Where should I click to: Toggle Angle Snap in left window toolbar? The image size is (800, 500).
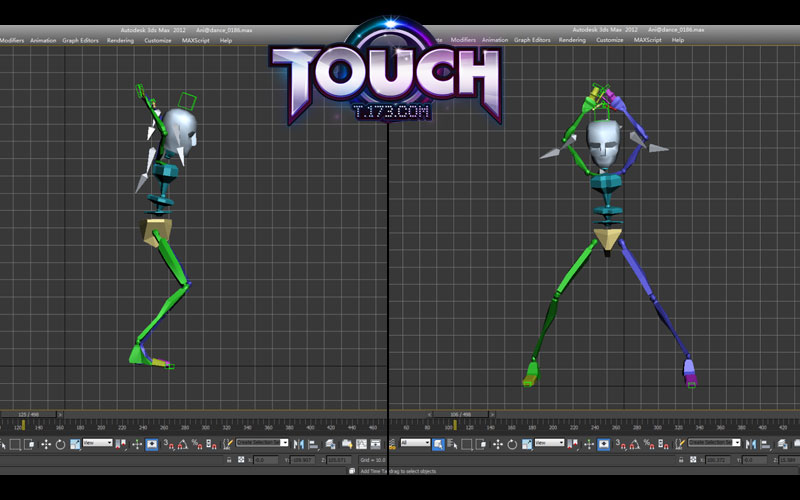[x=182, y=444]
